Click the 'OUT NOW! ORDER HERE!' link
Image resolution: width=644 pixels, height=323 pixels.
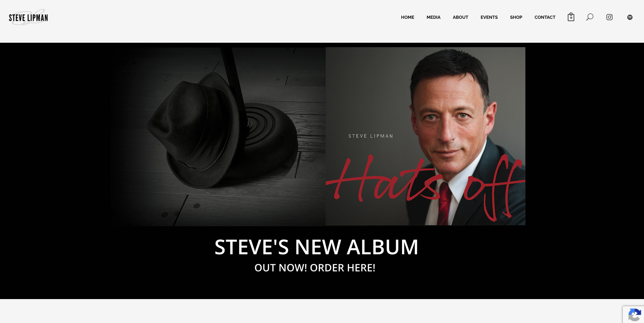[x=315, y=268]
